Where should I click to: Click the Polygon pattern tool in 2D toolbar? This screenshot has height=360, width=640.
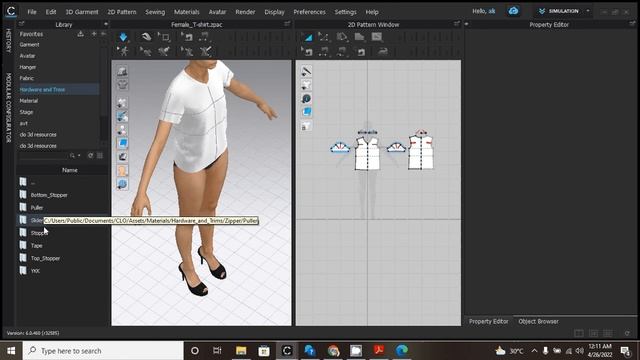342,37
